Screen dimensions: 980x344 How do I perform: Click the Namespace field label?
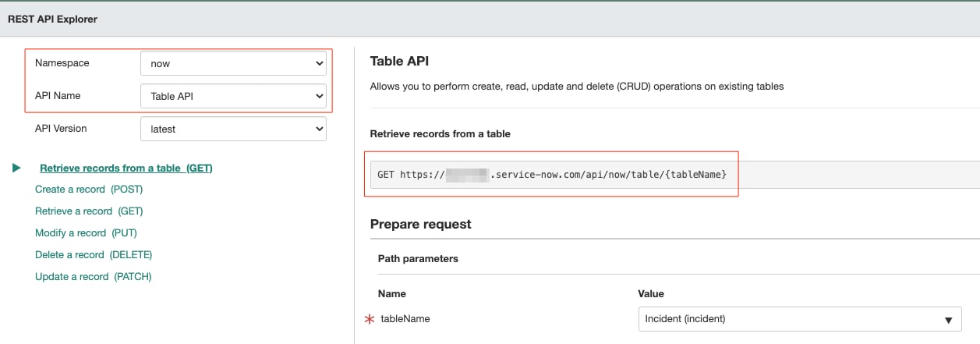[62, 63]
